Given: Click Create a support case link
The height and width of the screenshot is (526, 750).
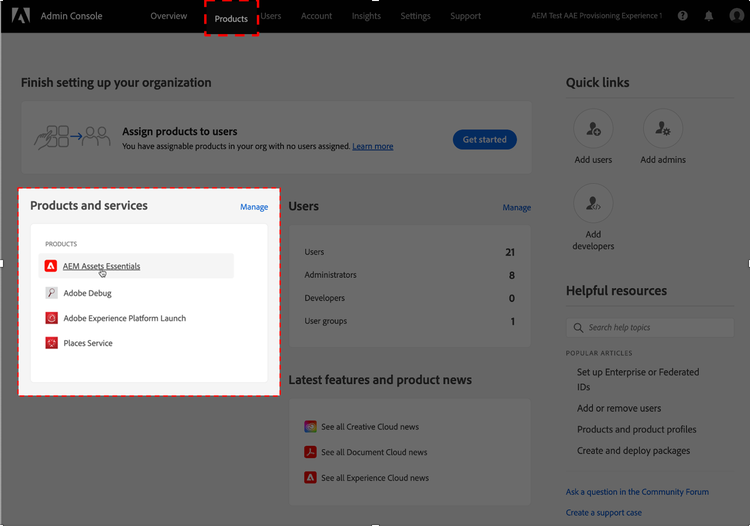Looking at the screenshot, I should (604, 513).
